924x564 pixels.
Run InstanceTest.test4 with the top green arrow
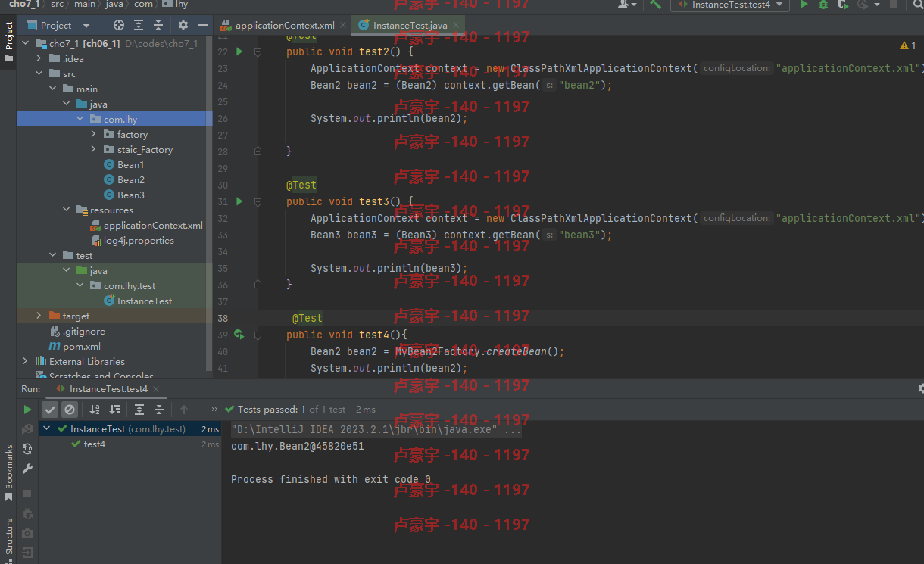point(804,5)
